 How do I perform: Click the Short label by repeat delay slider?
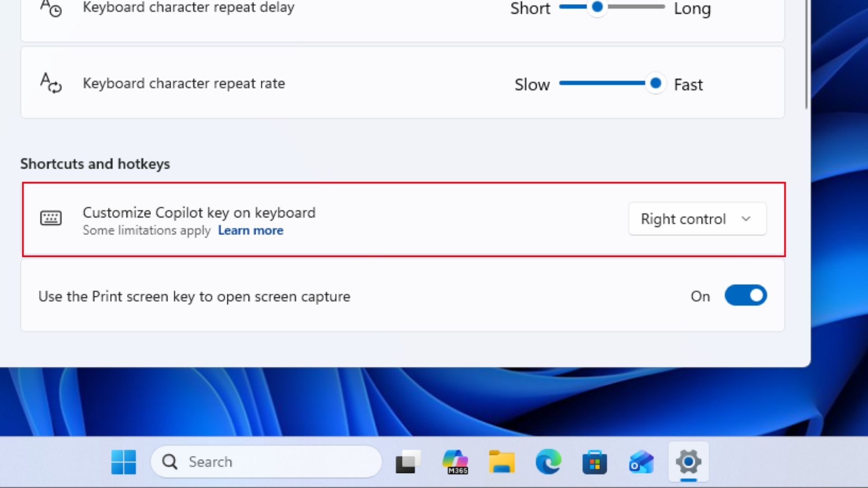click(530, 9)
